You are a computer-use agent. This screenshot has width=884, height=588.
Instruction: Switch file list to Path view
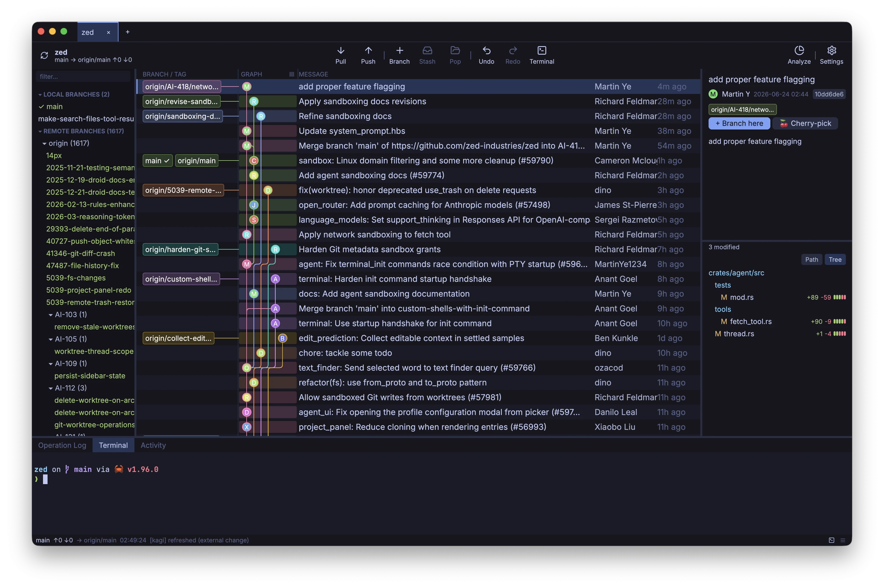(x=811, y=260)
